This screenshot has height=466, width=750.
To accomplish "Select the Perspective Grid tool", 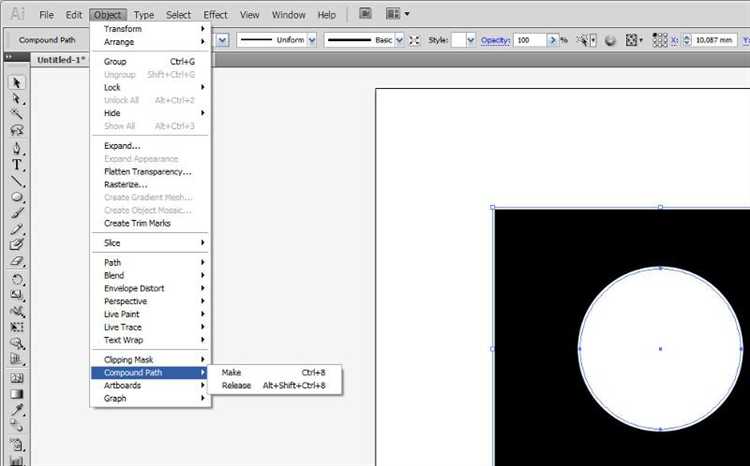I will [x=16, y=359].
